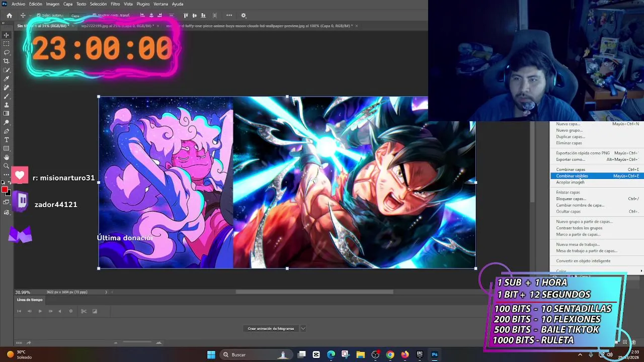This screenshot has width=644, height=362.
Task: Select the Clone Stamp tool
Action: coord(7,105)
